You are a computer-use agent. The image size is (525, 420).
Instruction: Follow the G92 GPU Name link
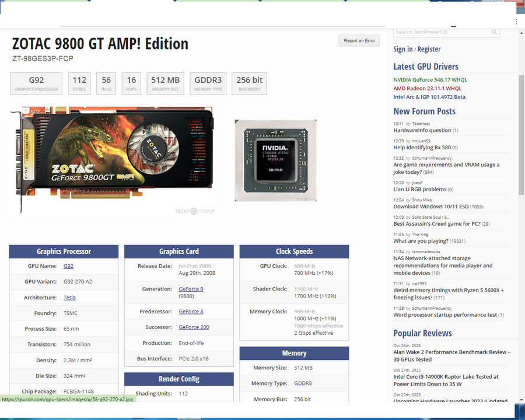point(68,266)
